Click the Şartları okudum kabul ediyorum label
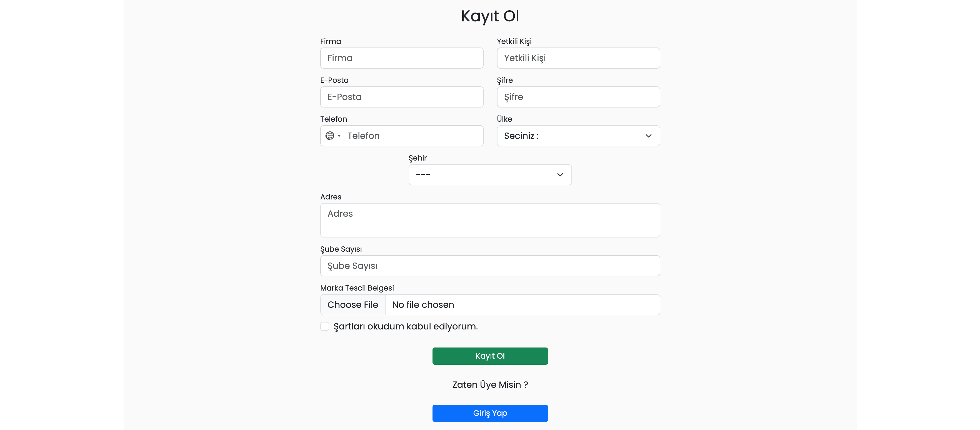The width and height of the screenshot is (980, 430). [x=406, y=326]
